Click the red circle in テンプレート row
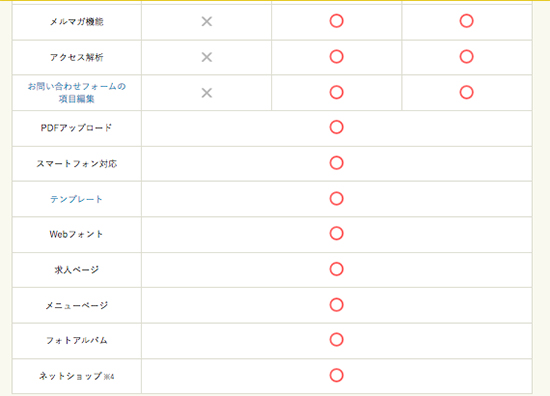This screenshot has height=396, width=550. click(336, 199)
